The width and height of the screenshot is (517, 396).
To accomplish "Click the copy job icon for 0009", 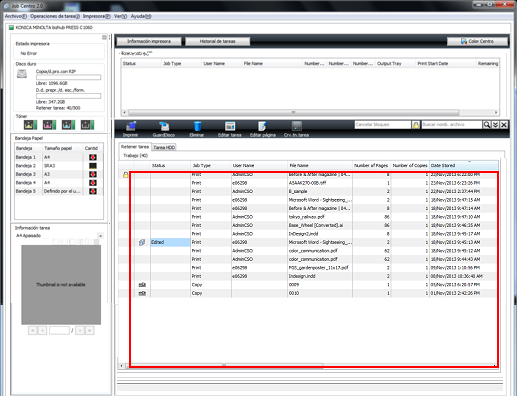I will tap(142, 285).
